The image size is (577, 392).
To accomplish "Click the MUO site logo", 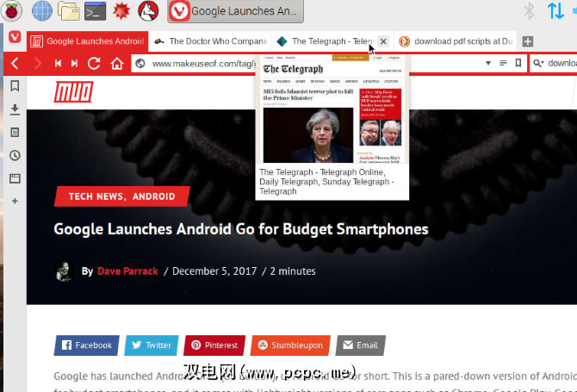I will point(73,91).
